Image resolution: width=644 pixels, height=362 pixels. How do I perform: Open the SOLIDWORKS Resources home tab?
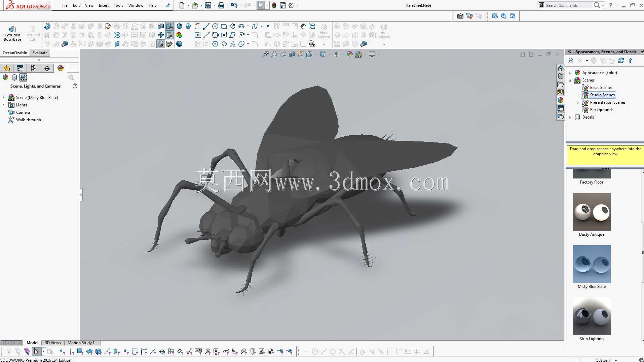561,68
